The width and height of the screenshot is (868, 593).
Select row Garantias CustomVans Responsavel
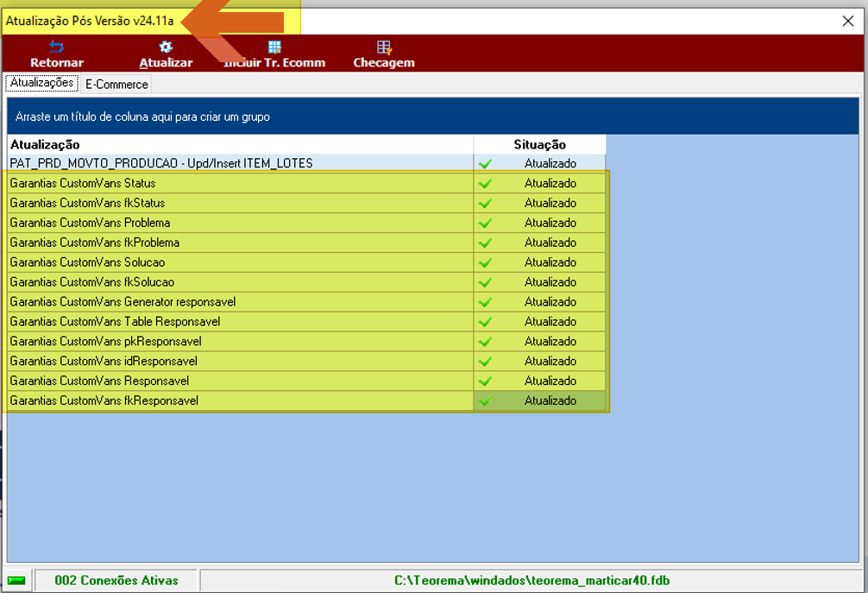[306, 381]
